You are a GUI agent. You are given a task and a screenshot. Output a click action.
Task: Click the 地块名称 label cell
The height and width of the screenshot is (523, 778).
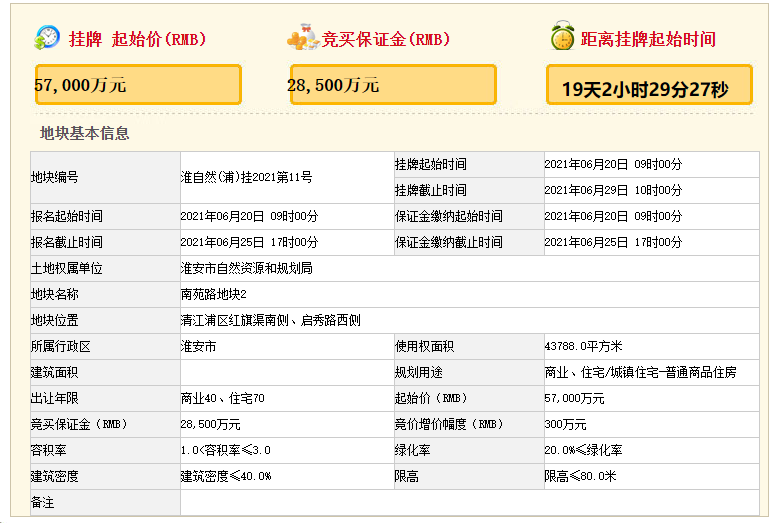coord(105,294)
